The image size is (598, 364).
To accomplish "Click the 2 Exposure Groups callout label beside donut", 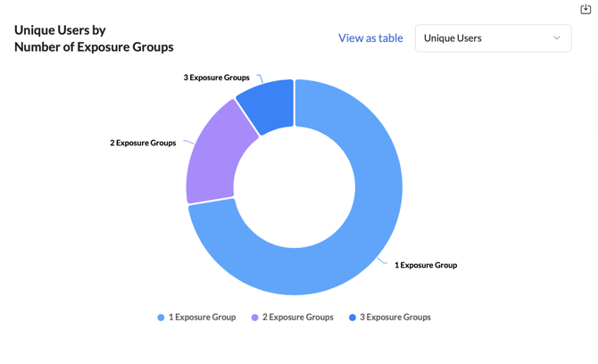I will (143, 143).
